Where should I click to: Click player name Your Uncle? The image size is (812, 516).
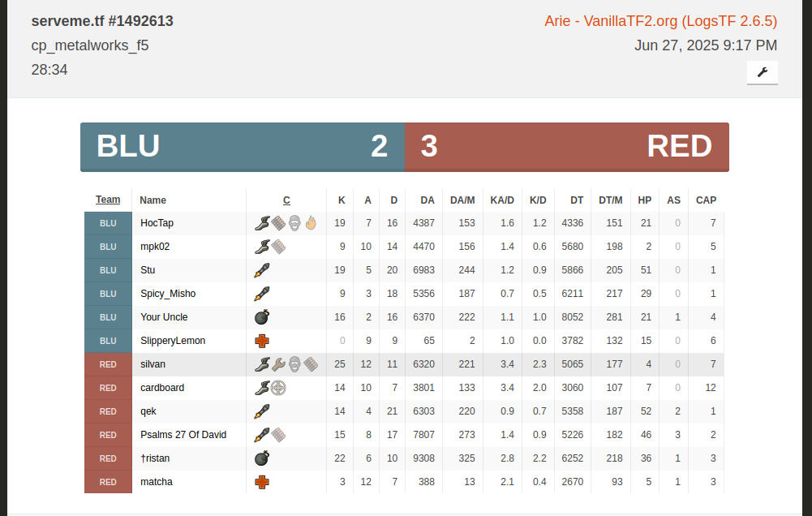[164, 317]
